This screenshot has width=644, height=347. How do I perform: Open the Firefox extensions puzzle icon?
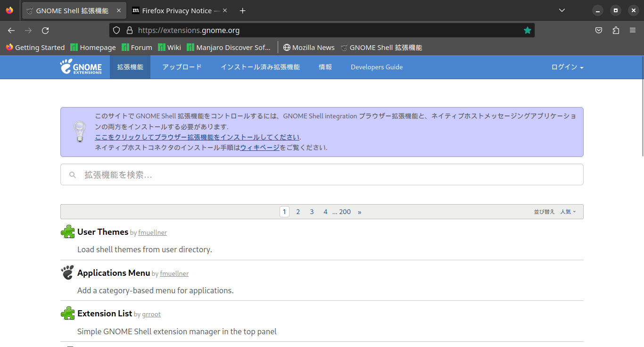click(x=616, y=30)
